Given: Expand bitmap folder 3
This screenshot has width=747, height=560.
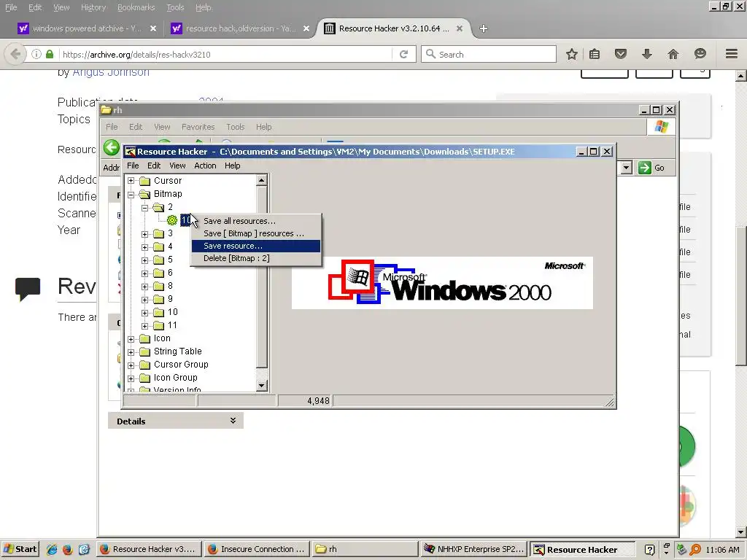Looking at the screenshot, I should tap(145, 234).
